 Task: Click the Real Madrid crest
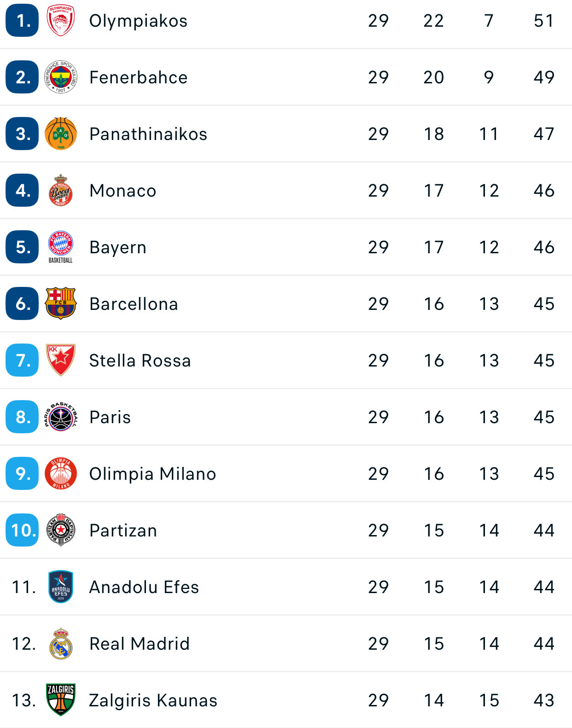pos(61,644)
